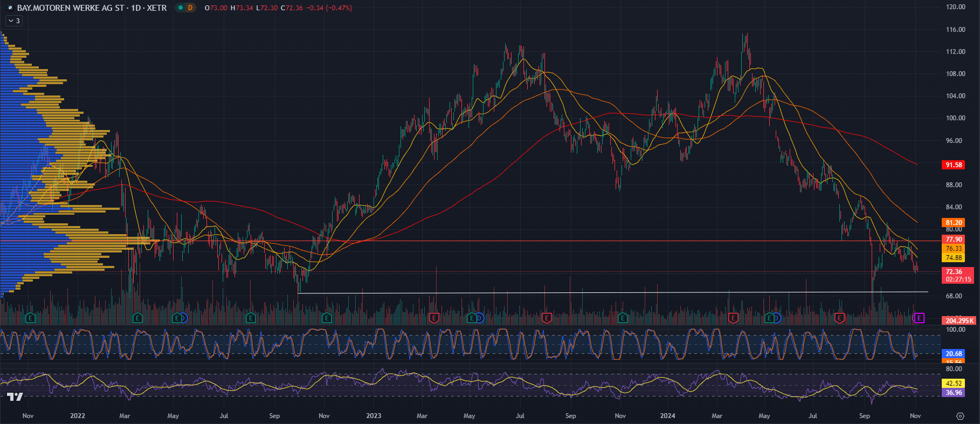
Task: Expand the collapsed indicators legend showing 3
Action: click(x=14, y=21)
